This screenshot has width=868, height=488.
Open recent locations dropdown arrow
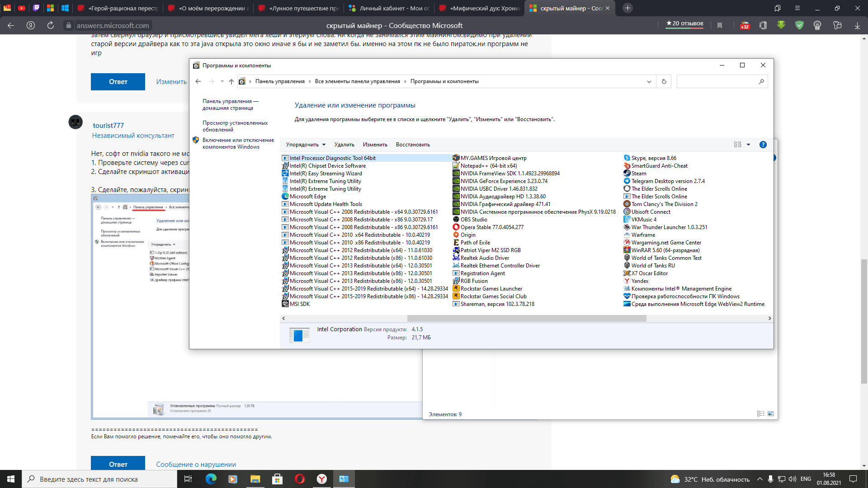(x=222, y=81)
